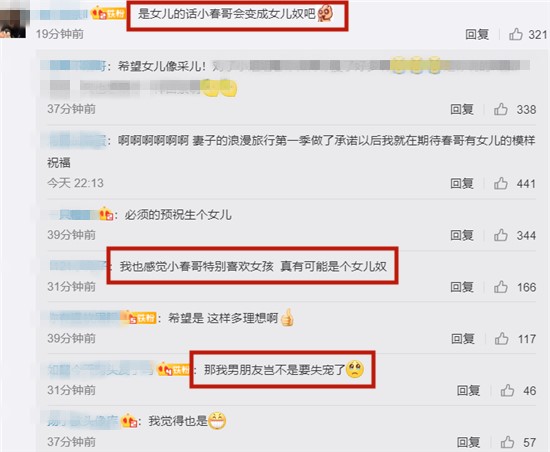Open the username before 必须的预祝生个女儿
The image size is (550, 452).
[75, 215]
